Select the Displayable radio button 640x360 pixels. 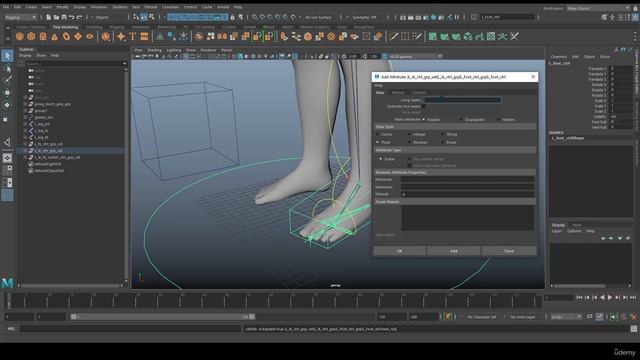(x=461, y=120)
